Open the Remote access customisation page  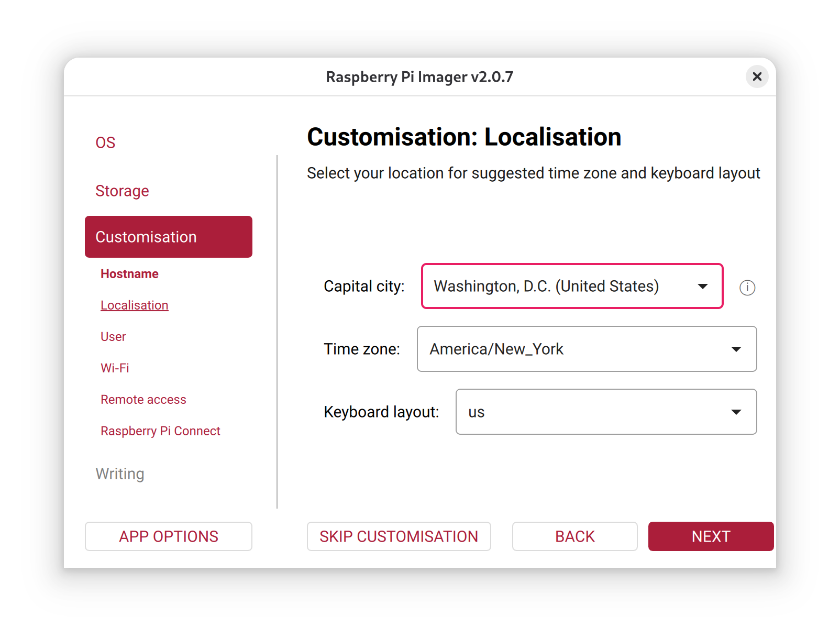coord(143,400)
